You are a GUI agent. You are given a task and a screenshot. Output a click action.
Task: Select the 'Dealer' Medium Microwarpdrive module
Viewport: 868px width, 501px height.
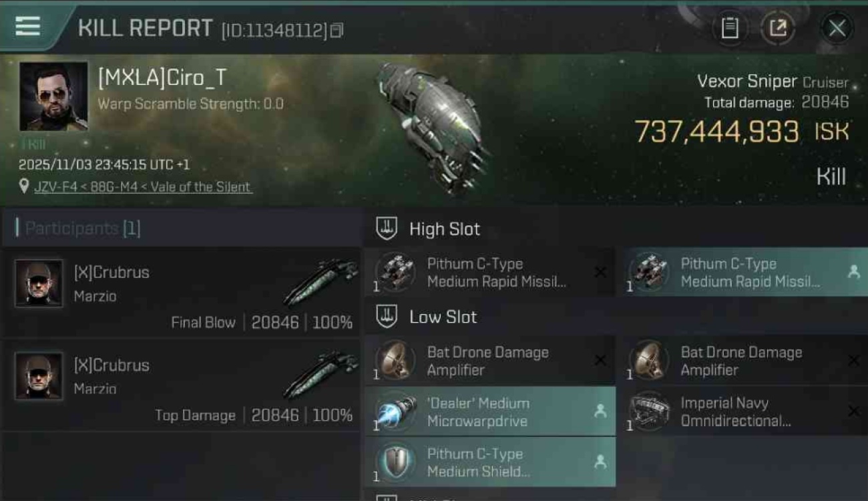coord(489,412)
